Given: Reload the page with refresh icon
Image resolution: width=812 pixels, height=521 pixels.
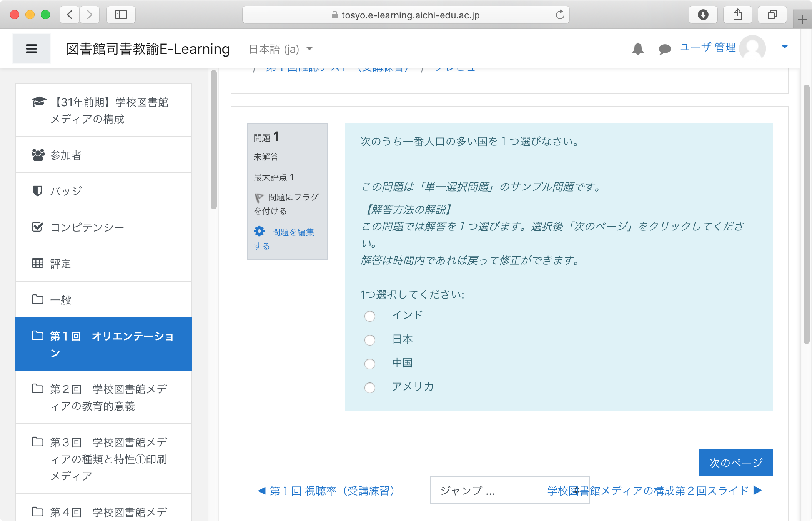Looking at the screenshot, I should pyautogui.click(x=560, y=15).
